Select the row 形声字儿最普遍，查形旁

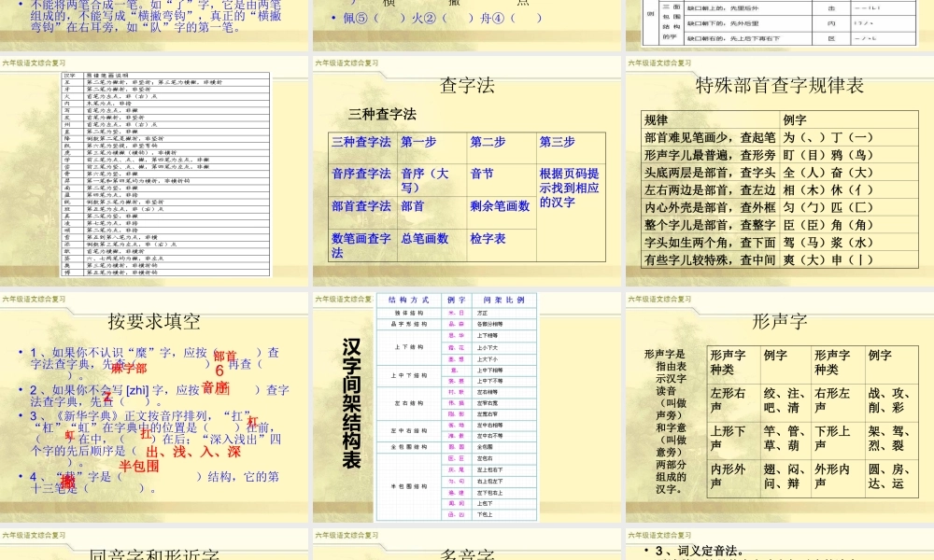[710, 155]
